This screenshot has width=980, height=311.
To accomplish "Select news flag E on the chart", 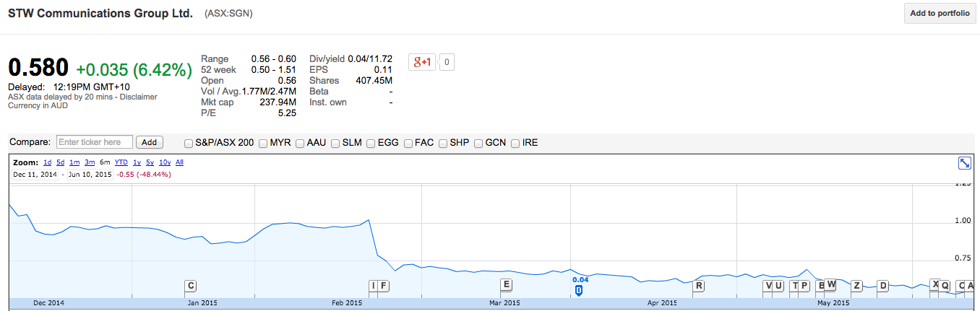I will coord(506,284).
